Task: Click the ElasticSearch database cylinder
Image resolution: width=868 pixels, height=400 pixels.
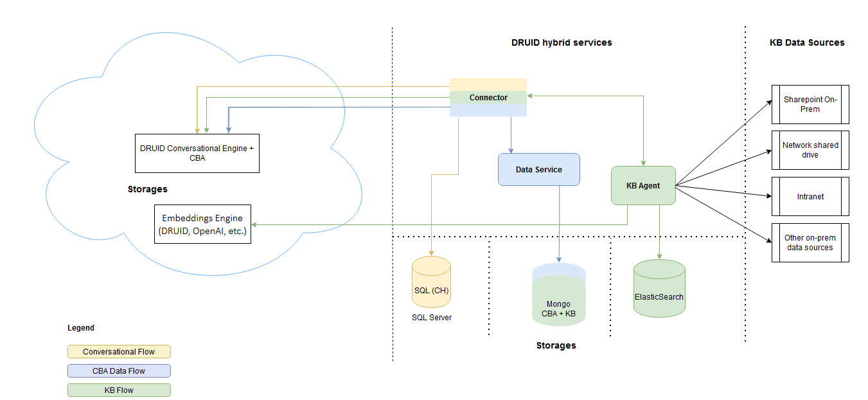Action: tap(659, 289)
